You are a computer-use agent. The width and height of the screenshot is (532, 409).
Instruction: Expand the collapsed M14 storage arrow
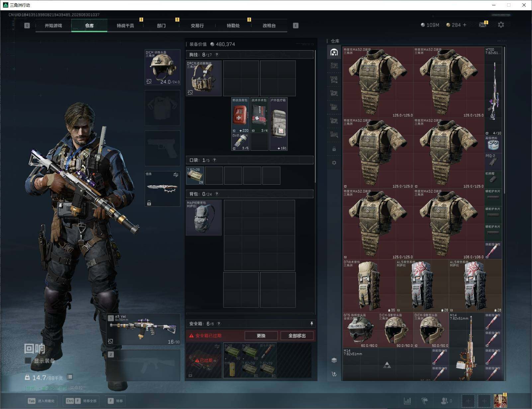click(387, 366)
